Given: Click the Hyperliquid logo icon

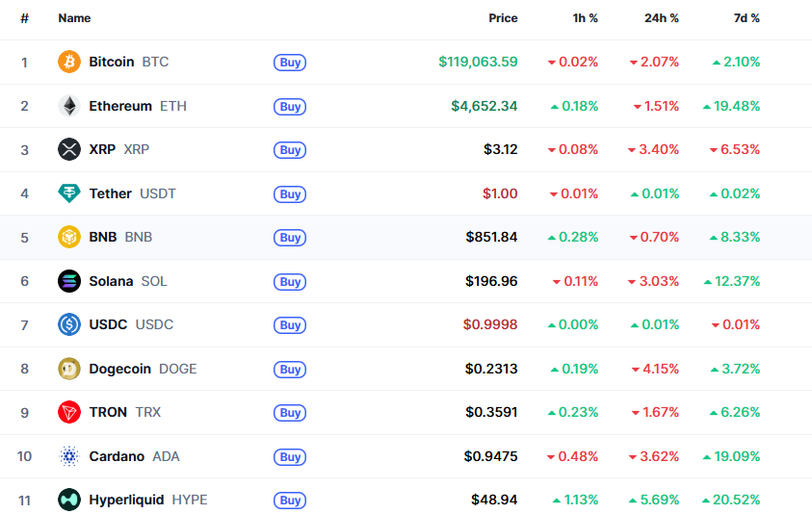Looking at the screenshot, I should coord(68,500).
